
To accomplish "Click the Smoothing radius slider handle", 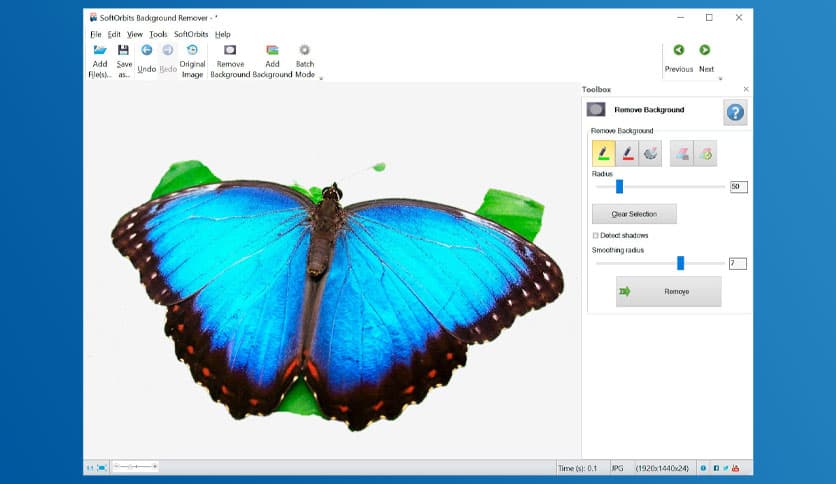I will pyautogui.click(x=680, y=263).
